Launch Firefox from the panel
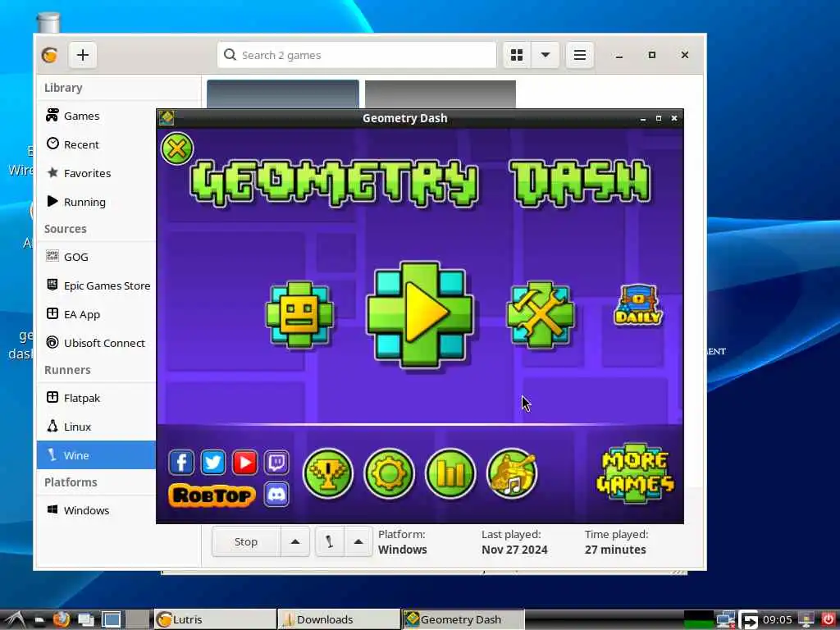 pyautogui.click(x=62, y=619)
